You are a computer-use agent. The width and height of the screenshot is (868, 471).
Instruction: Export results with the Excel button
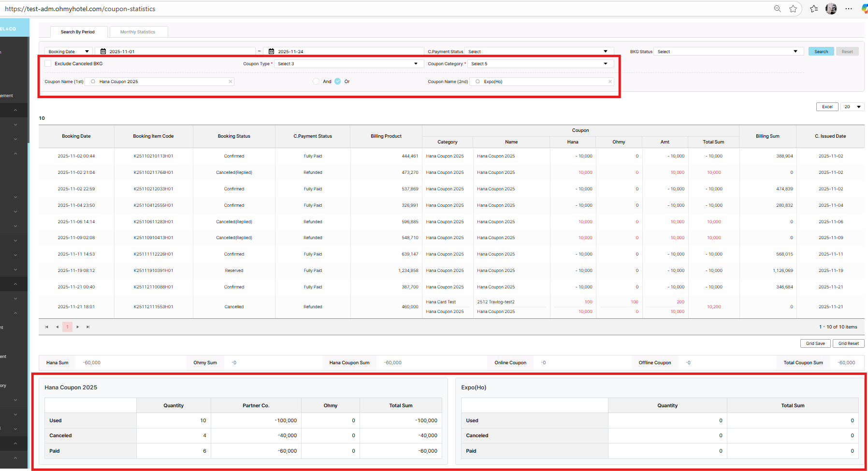click(x=827, y=107)
